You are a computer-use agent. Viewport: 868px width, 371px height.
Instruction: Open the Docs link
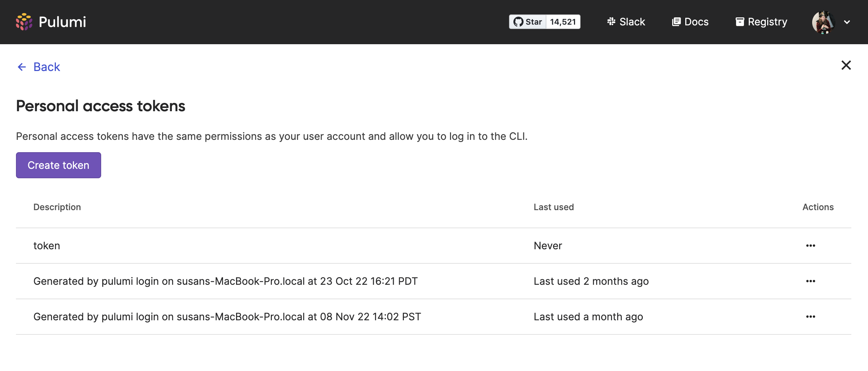pos(690,22)
